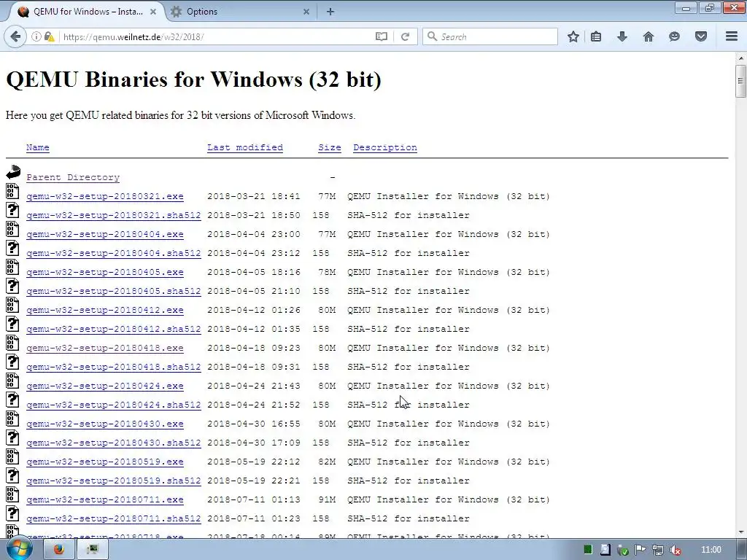The height and width of the screenshot is (560, 747).
Task: Click binary file icon for setup-20180519.exe
Action: (12, 456)
